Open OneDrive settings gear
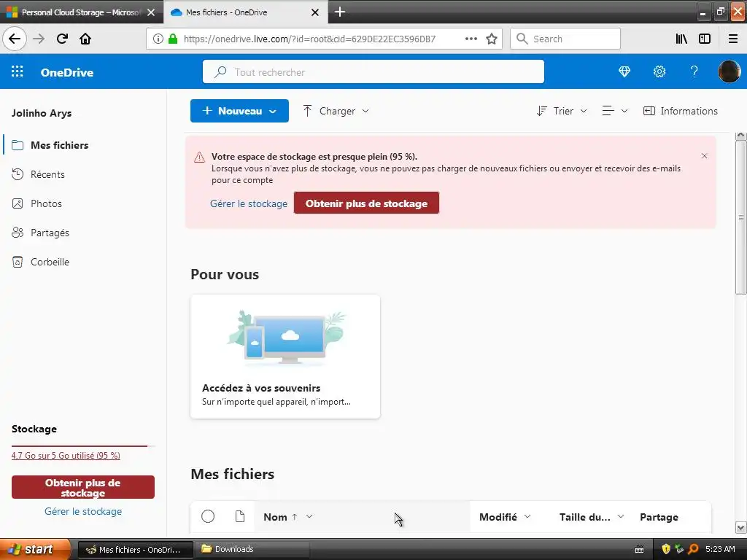This screenshot has width=747, height=560. point(659,71)
